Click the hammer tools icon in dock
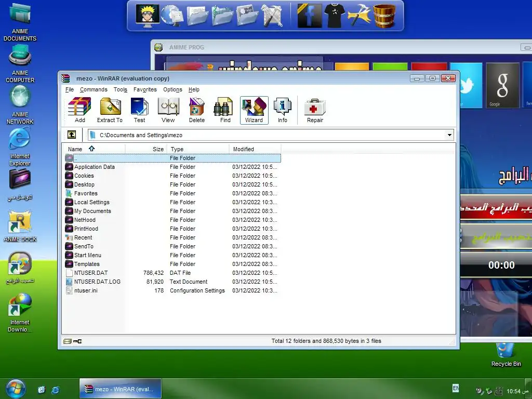This screenshot has width=532, height=399. (360, 16)
